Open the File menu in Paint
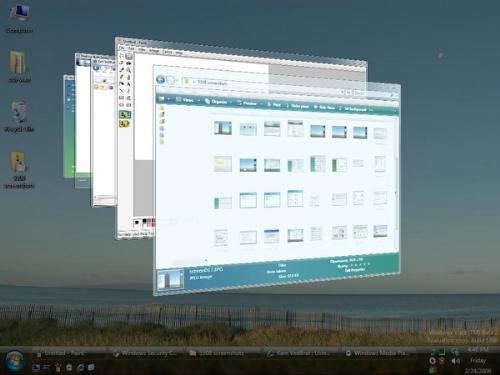This screenshot has width=500, height=375. tap(122, 47)
